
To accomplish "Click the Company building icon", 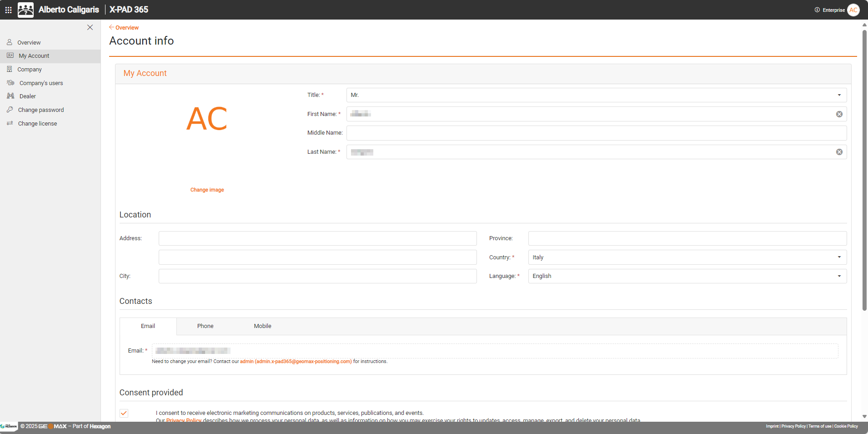I will click(10, 69).
